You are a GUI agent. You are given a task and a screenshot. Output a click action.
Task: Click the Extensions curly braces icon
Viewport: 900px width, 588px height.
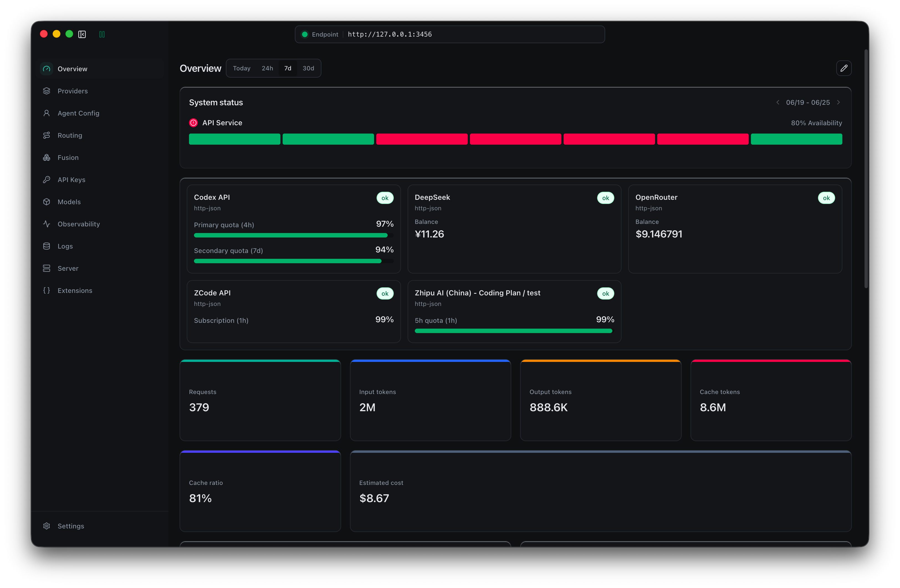pyautogui.click(x=47, y=290)
